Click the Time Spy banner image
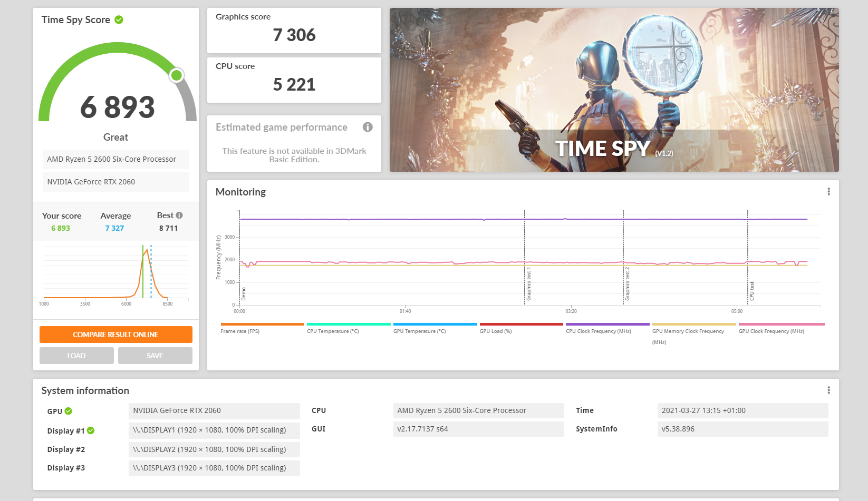This screenshot has width=868, height=501. pyautogui.click(x=614, y=90)
